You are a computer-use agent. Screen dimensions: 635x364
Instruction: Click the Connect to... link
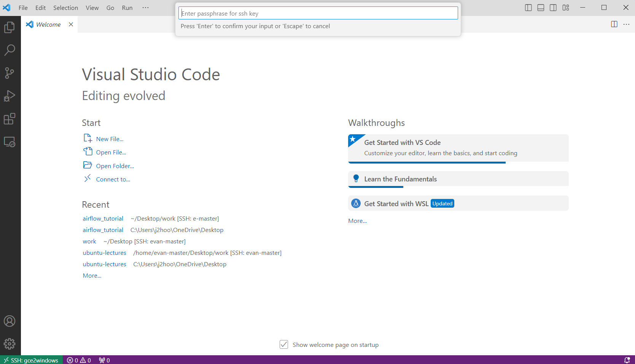(113, 180)
